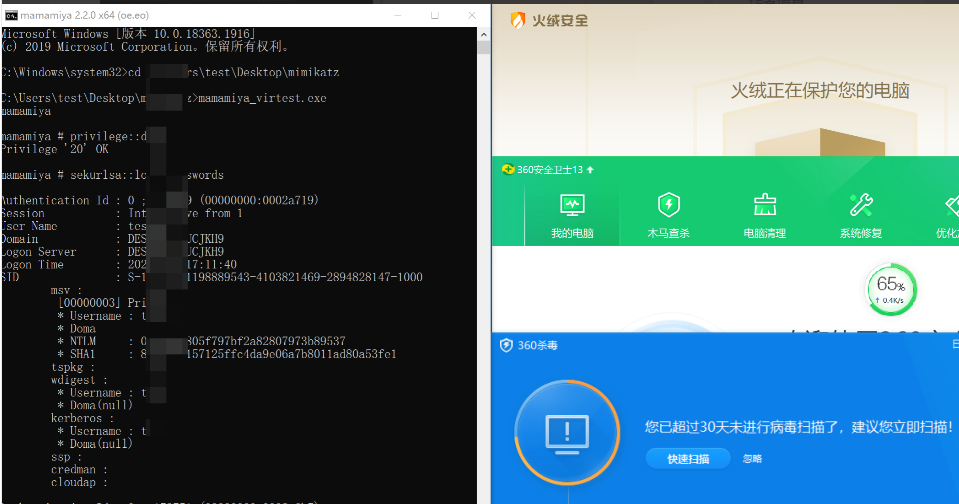The width and height of the screenshot is (959, 504).
Task: Click the 'Authentication Id' console line
Action: [160, 201]
